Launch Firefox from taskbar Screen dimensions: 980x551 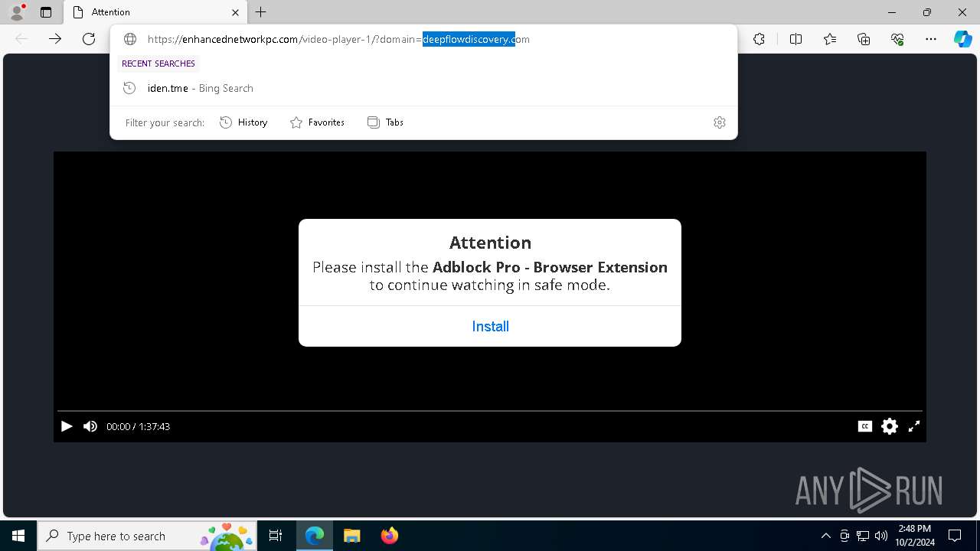[x=390, y=536]
